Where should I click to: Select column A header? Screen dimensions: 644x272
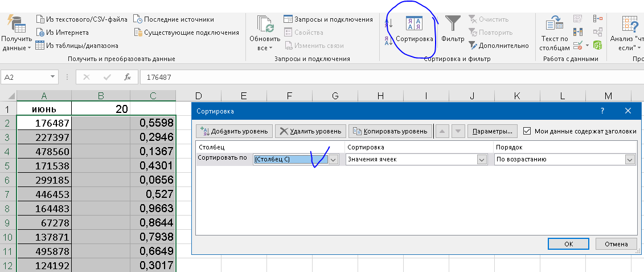point(44,96)
